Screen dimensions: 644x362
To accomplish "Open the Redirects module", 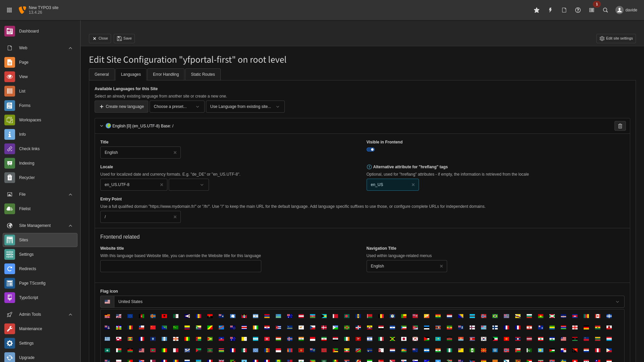I will tap(28, 269).
